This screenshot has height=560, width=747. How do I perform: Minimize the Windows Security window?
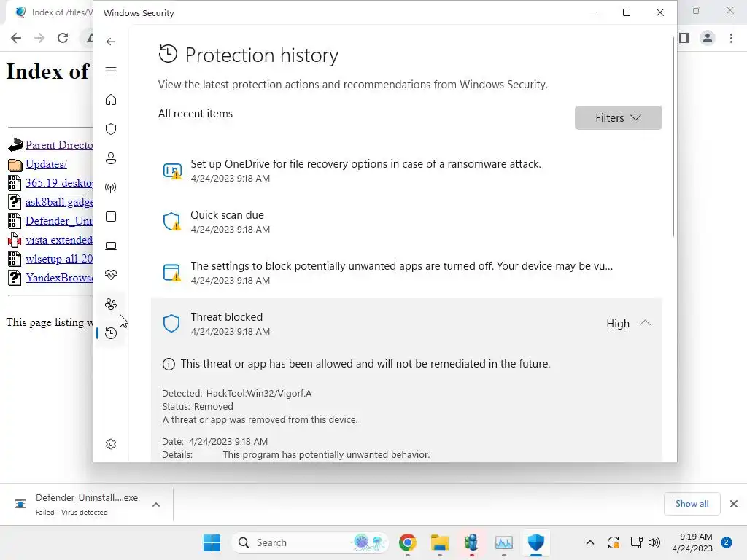(x=593, y=13)
